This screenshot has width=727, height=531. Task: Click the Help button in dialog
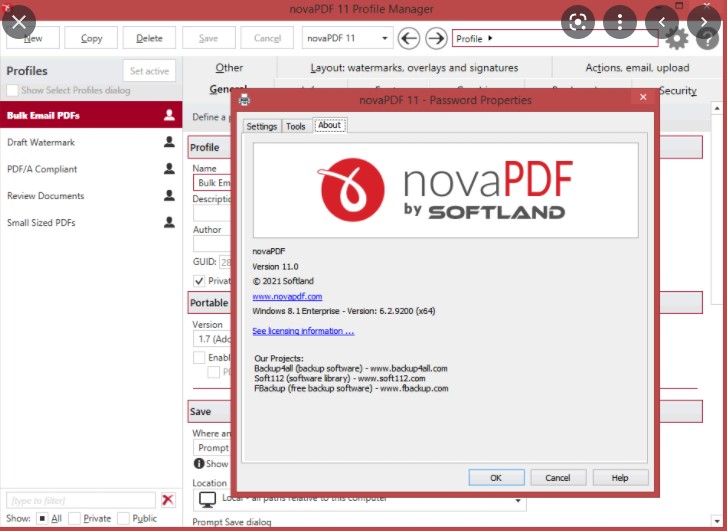(x=620, y=478)
